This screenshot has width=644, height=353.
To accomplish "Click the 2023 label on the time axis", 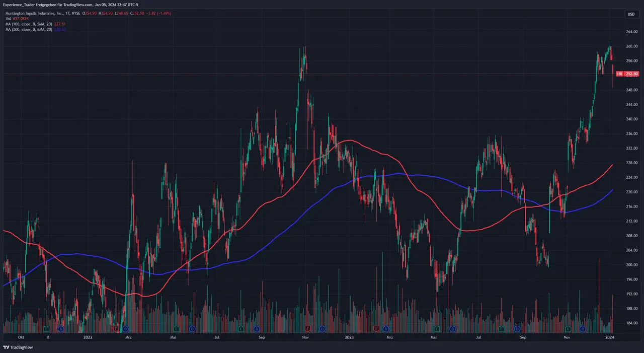I will [350, 337].
